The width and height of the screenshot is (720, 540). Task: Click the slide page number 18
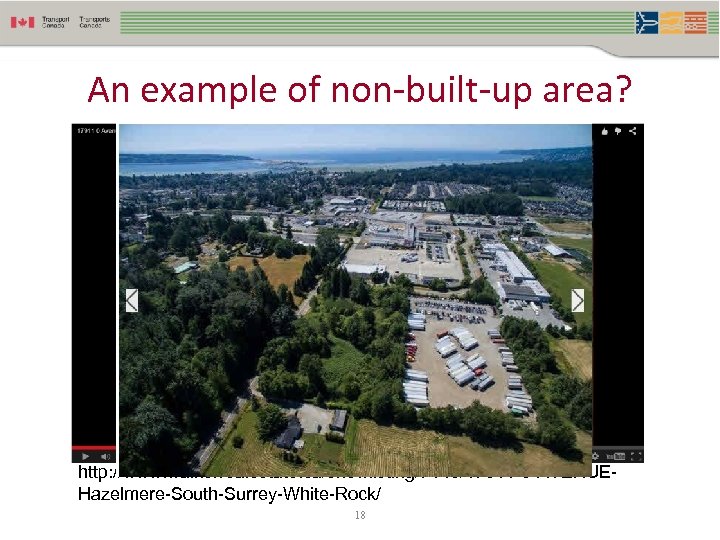pyautogui.click(x=360, y=515)
